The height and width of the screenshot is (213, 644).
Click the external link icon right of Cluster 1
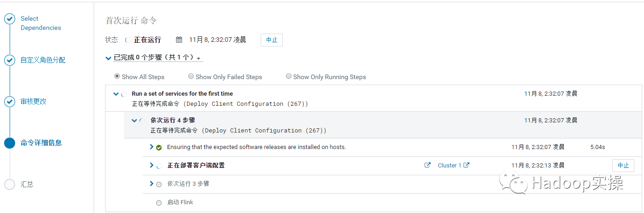[467, 165]
